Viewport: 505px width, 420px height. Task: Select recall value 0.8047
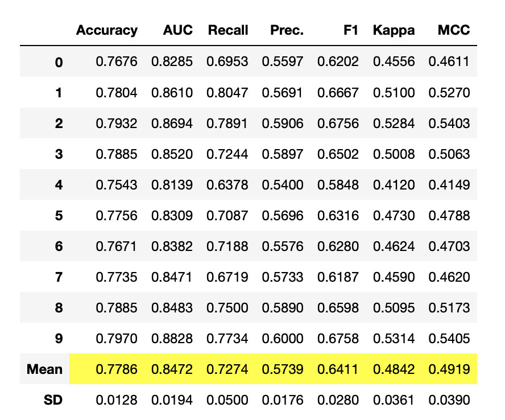coord(227,93)
